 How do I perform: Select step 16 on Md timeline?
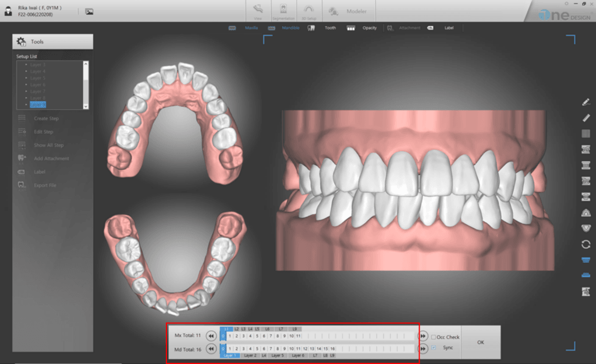pos(332,348)
